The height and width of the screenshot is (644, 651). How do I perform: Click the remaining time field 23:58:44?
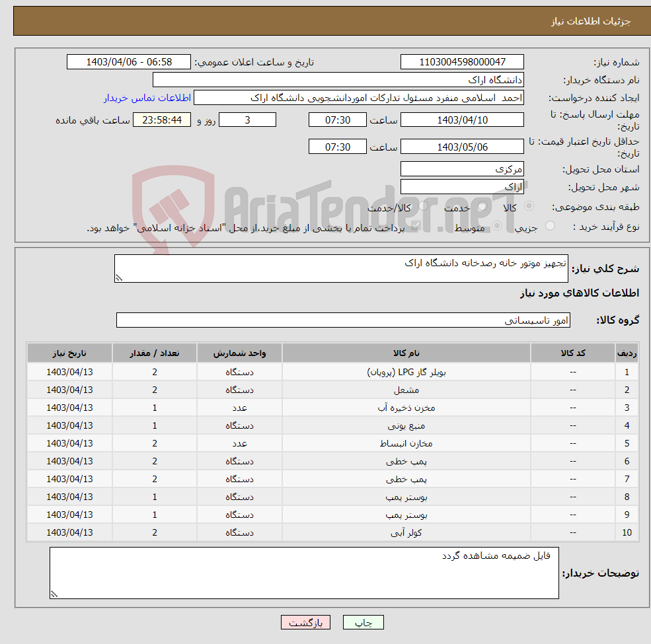pos(162,120)
